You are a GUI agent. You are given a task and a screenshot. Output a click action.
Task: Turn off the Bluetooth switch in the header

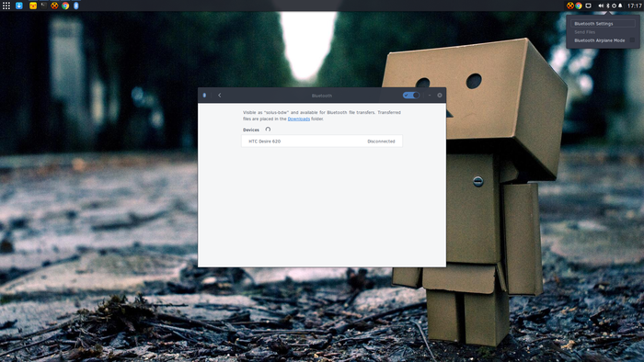411,96
